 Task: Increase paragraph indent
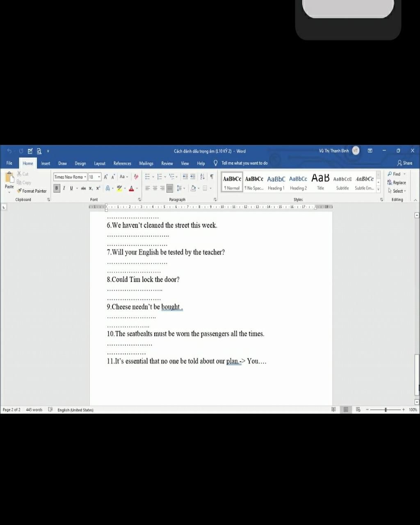pyautogui.click(x=193, y=177)
